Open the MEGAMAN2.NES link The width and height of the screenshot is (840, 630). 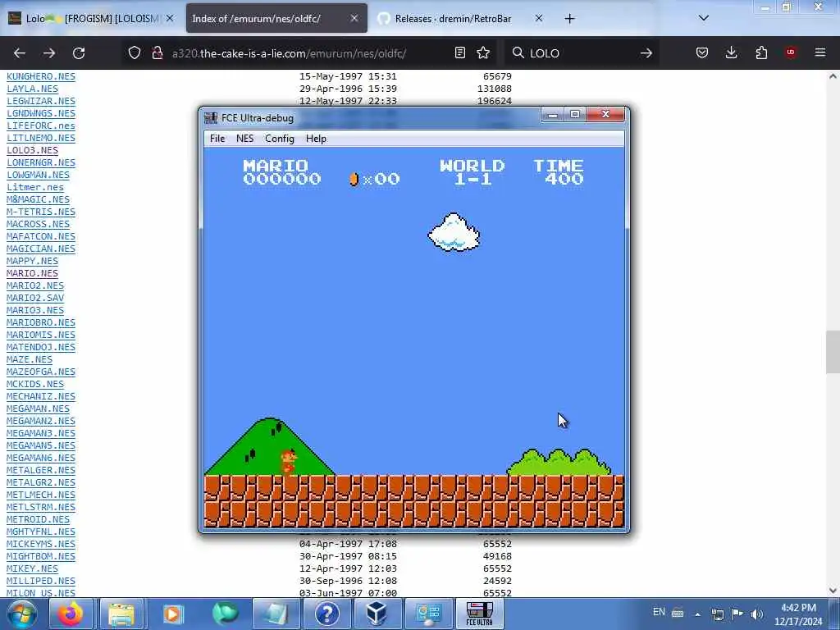41,422
